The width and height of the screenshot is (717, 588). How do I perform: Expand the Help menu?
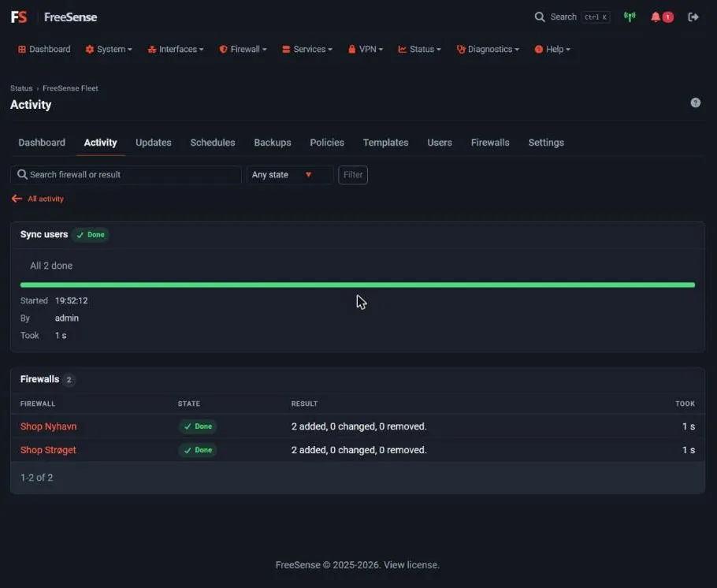[552, 49]
